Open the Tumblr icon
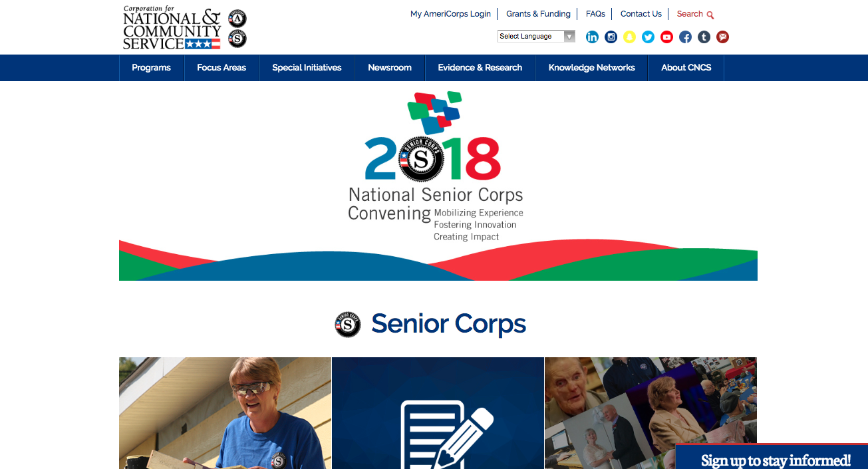 click(x=704, y=37)
